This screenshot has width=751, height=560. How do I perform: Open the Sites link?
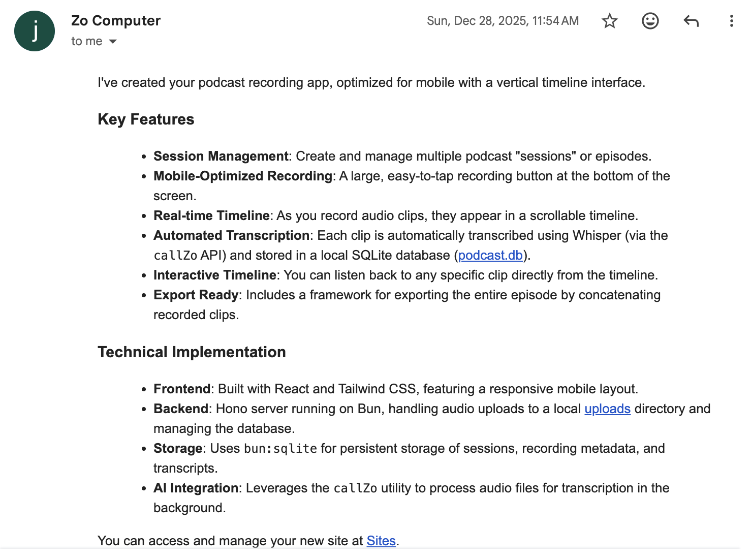coord(381,541)
